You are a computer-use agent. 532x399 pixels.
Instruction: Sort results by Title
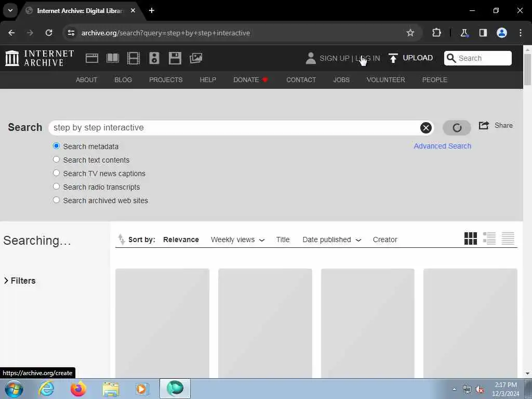283,240
